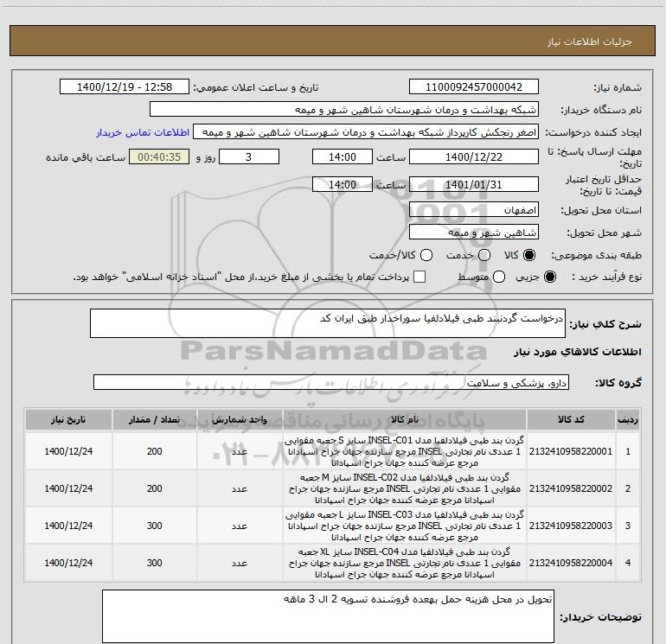Viewport: 666px width, 644px height.
Task: Click the unit عدد in row 2
Action: pos(240,488)
